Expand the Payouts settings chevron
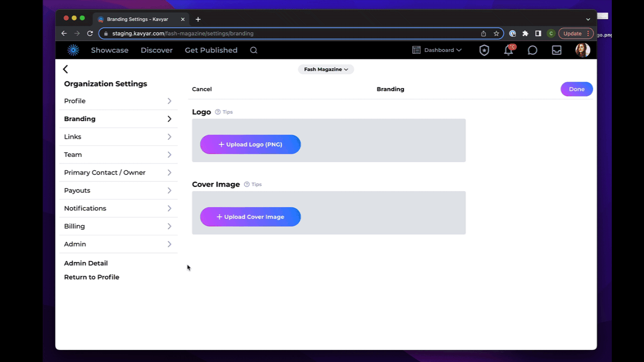The width and height of the screenshot is (644, 362). pyautogui.click(x=170, y=191)
